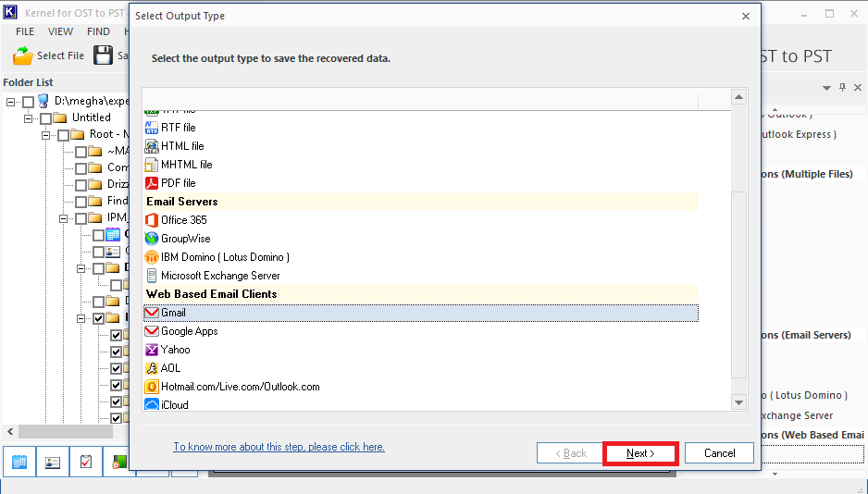
Task: Click Select File toolbar icon
Action: click(23, 56)
